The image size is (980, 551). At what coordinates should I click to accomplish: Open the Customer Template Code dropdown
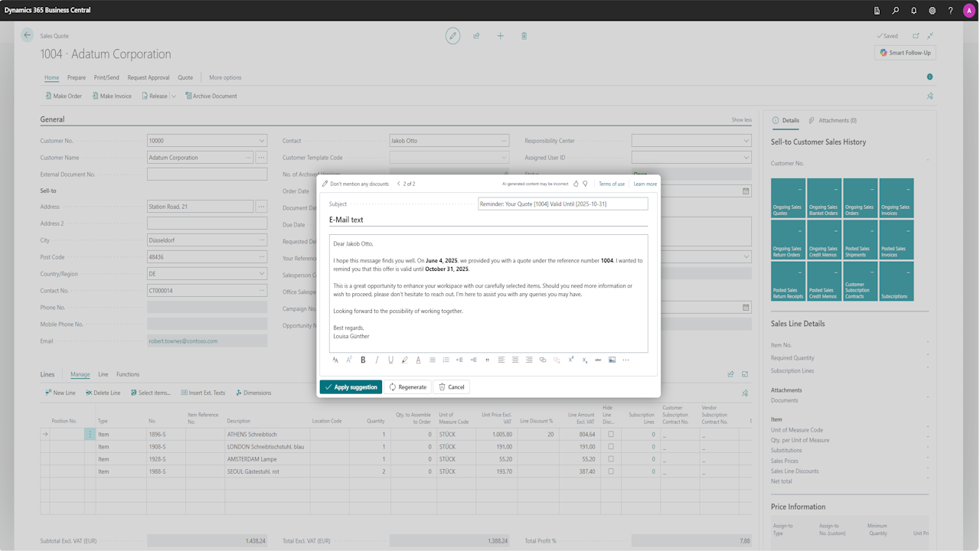504,158
